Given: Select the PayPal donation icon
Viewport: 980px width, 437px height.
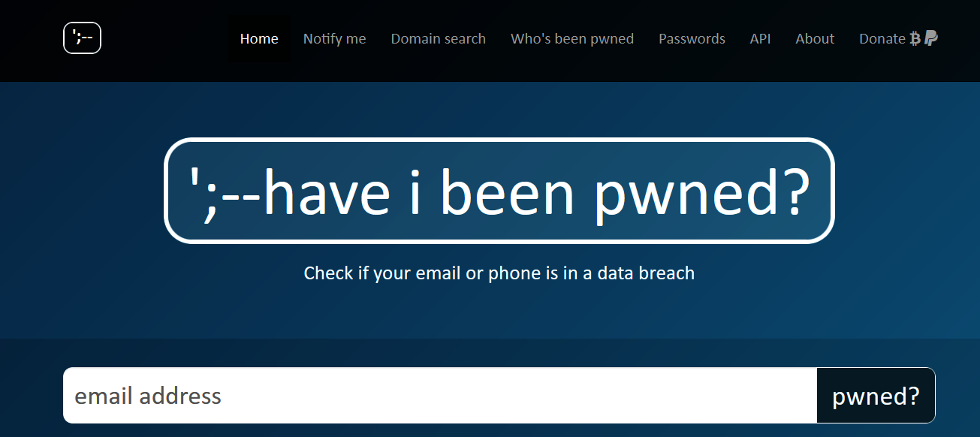Looking at the screenshot, I should [930, 38].
